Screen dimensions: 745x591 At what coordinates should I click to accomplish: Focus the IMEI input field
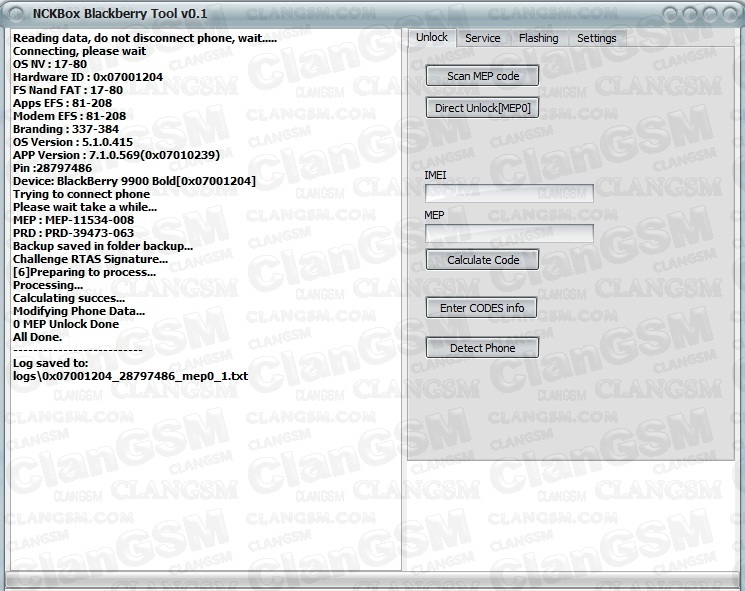[x=509, y=193]
